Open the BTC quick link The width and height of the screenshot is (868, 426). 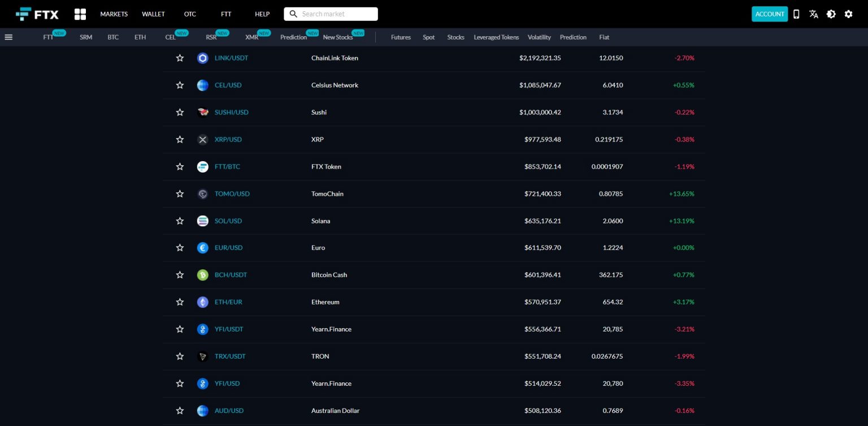[x=113, y=37]
